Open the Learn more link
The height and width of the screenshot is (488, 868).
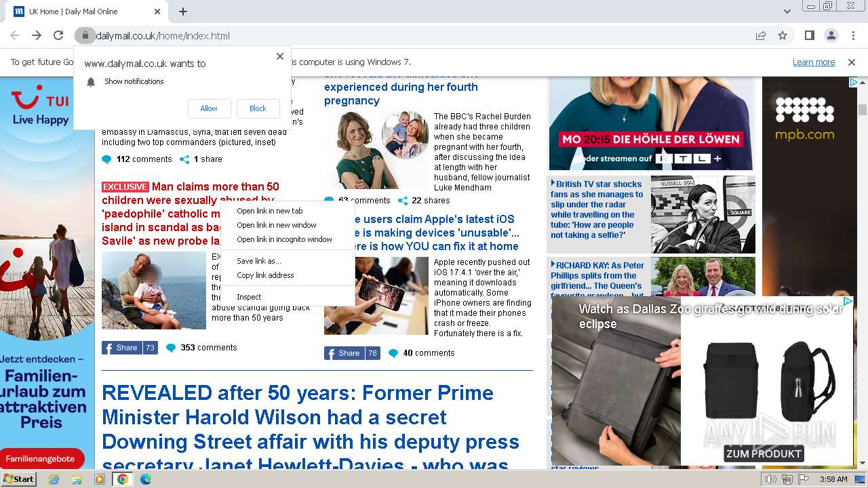coord(814,62)
